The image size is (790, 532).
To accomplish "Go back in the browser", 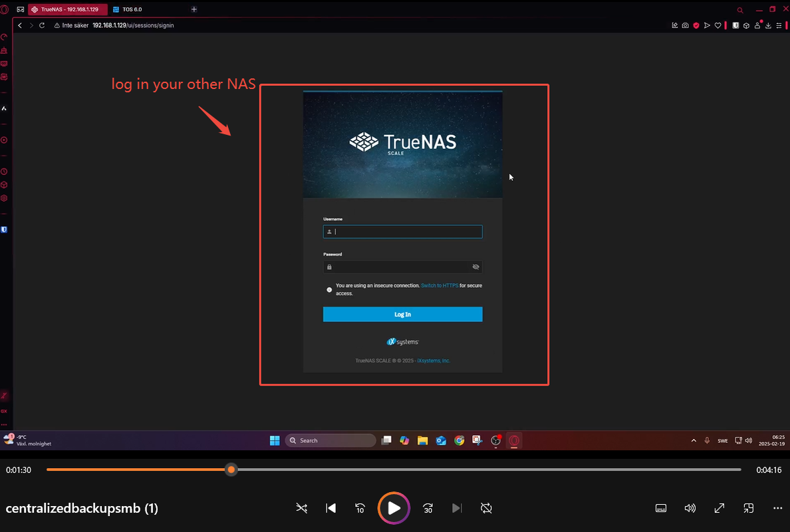I will coord(20,25).
